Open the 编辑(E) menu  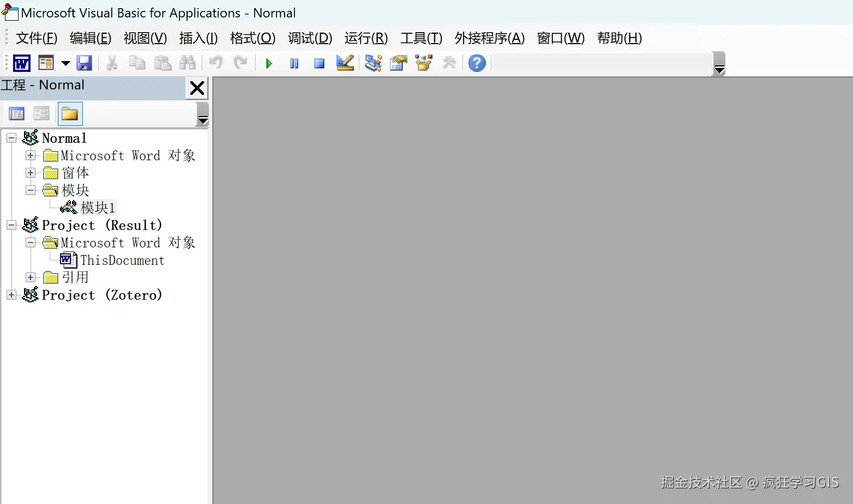click(x=91, y=38)
